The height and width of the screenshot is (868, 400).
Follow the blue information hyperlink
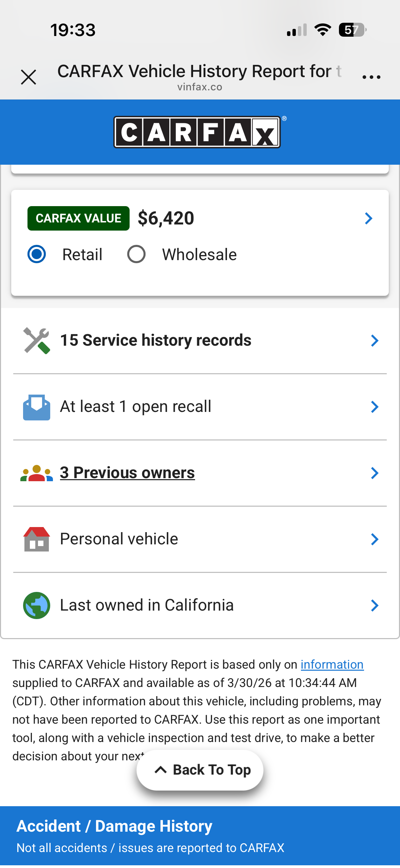(332, 665)
